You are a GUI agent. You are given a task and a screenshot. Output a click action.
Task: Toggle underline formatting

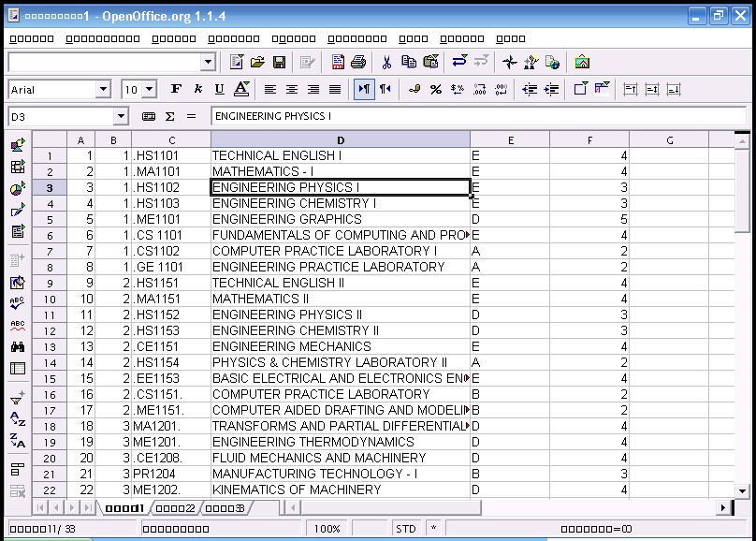220,89
